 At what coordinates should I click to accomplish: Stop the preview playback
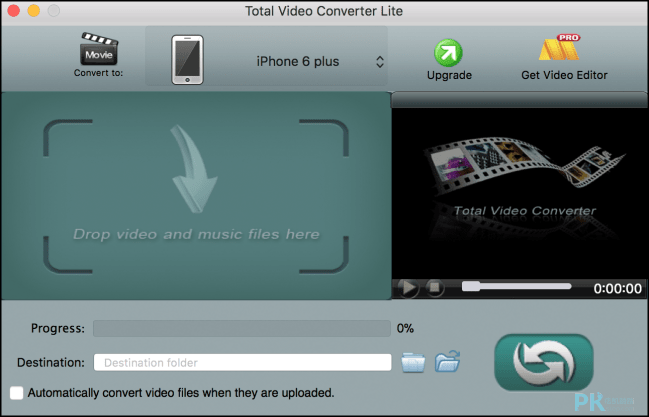(435, 287)
